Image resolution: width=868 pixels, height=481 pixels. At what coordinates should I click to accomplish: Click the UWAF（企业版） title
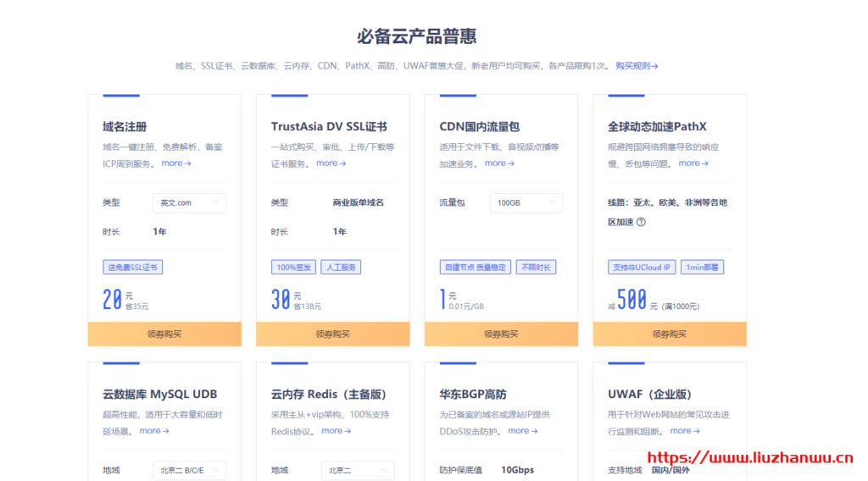tap(650, 394)
